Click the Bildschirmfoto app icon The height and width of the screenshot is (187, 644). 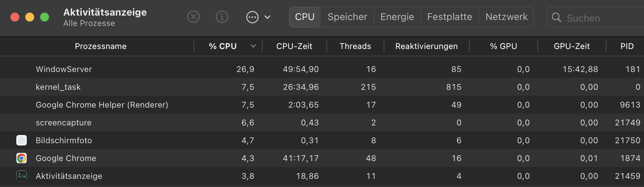(22, 140)
